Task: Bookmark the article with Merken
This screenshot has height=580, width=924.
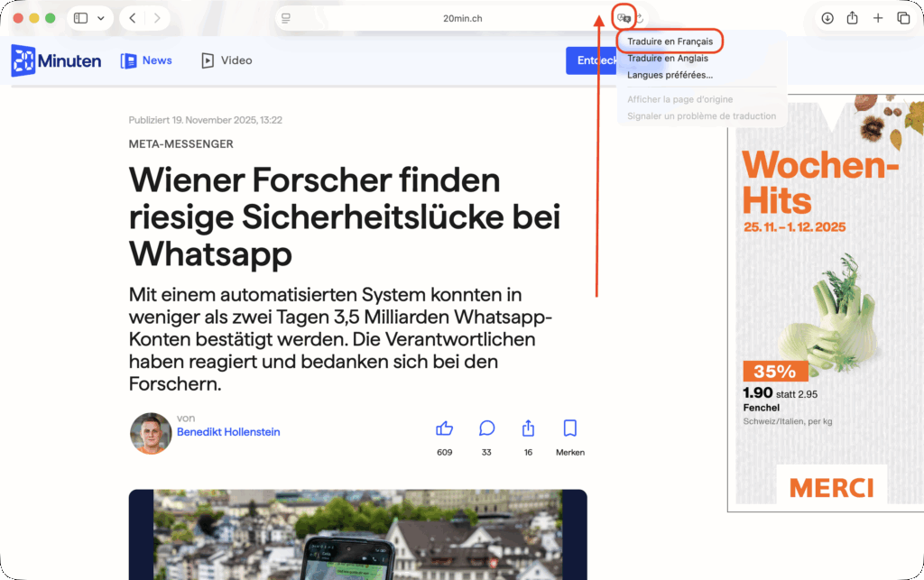Action: pos(569,428)
